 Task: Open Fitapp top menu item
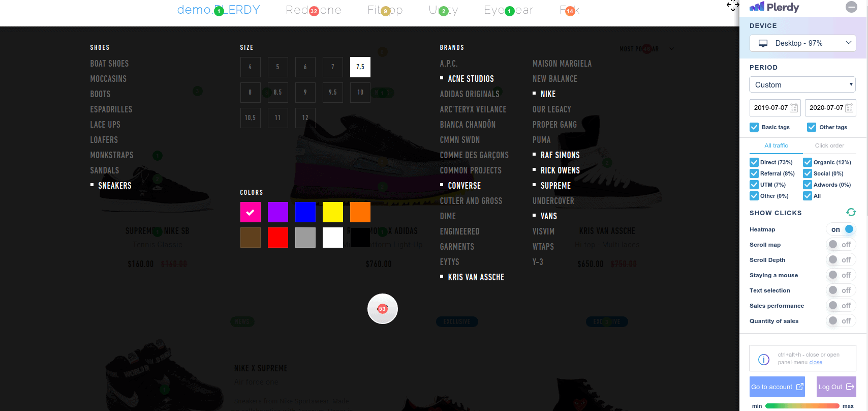point(385,10)
